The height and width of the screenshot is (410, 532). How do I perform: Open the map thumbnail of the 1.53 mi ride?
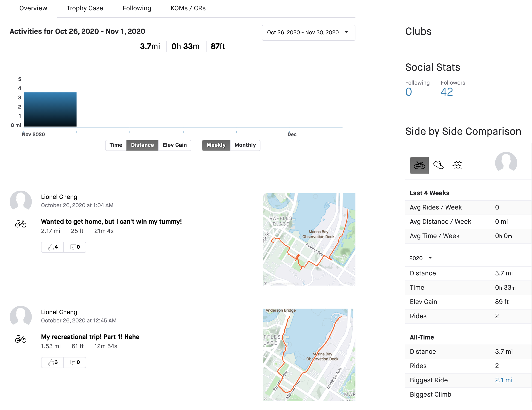click(x=309, y=354)
